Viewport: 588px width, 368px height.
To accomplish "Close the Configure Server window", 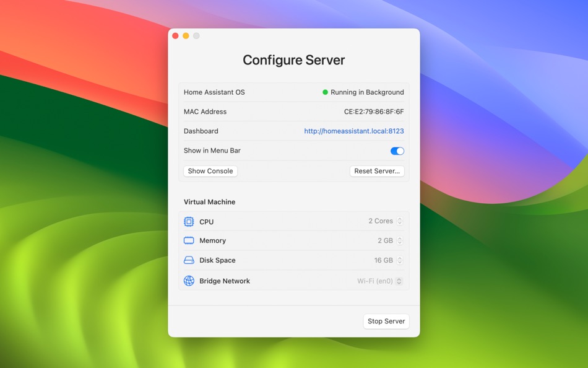I will coord(175,36).
